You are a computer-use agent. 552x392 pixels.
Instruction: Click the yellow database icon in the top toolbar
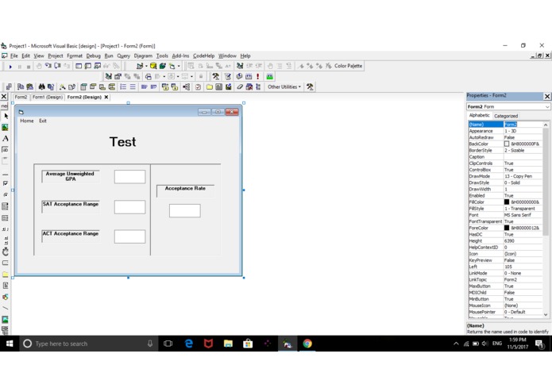tap(153, 66)
